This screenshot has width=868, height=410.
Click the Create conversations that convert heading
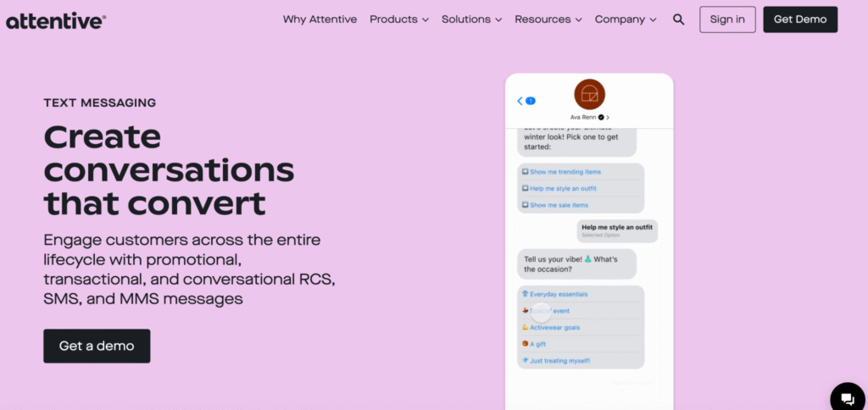tap(169, 170)
